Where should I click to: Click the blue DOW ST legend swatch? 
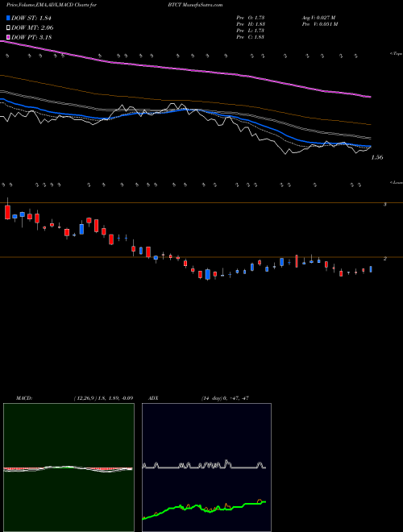tap(8, 19)
